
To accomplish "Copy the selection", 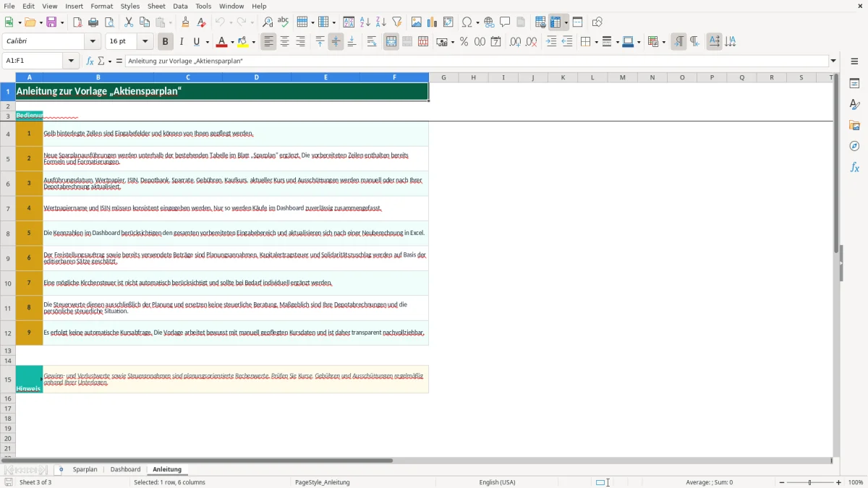I will pyautogui.click(x=145, y=22).
